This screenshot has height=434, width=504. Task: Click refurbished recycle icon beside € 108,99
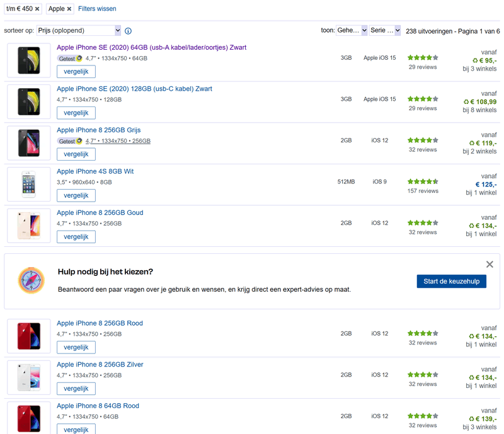[466, 102]
